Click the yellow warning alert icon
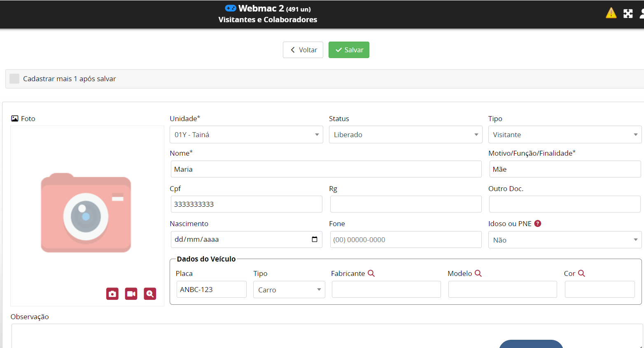Image resolution: width=644 pixels, height=348 pixels. tap(611, 13)
